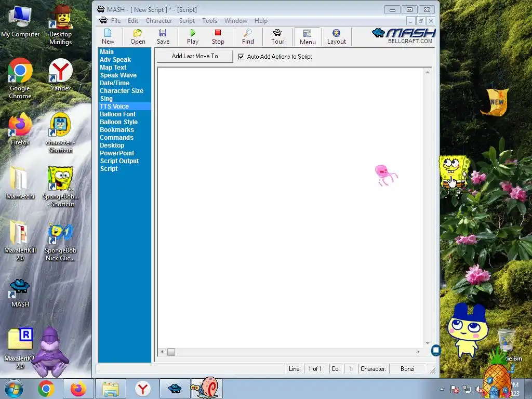Open the File menu
Image resolution: width=532 pixels, height=399 pixels.
[x=116, y=21]
